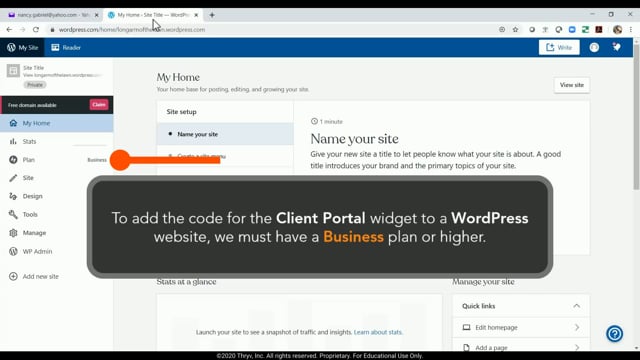The image size is (640, 360).
Task: Select the Name your site step
Action: point(225,134)
